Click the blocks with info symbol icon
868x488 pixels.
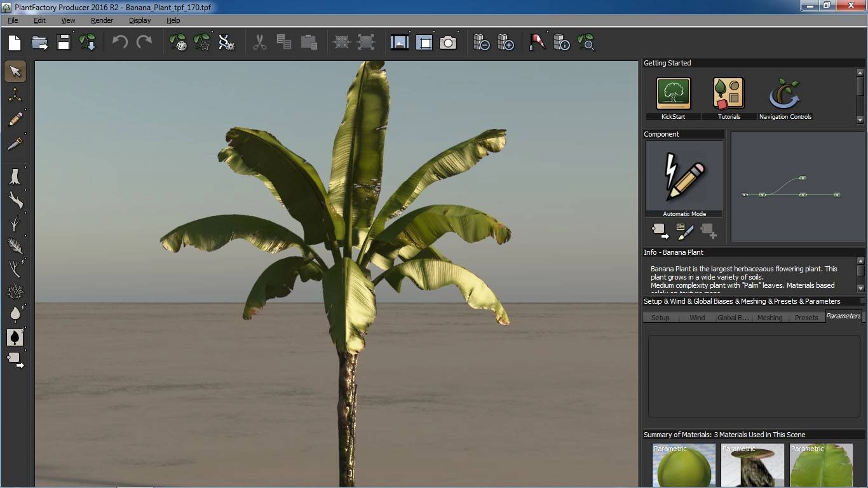point(562,43)
